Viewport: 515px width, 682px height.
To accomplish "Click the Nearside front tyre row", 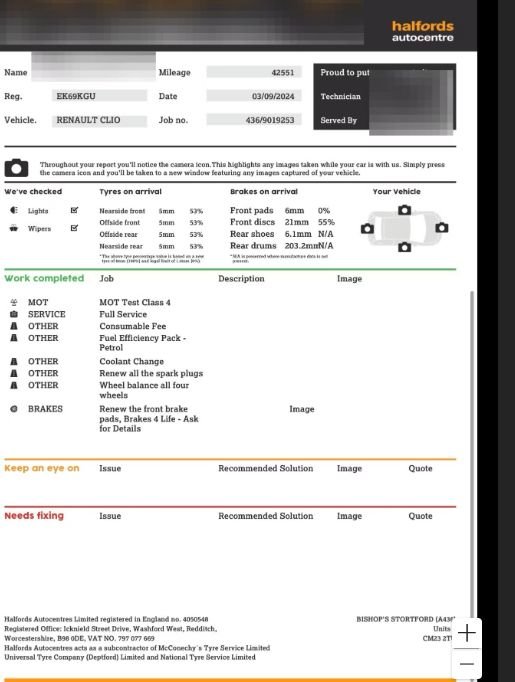I will pyautogui.click(x=151, y=211).
